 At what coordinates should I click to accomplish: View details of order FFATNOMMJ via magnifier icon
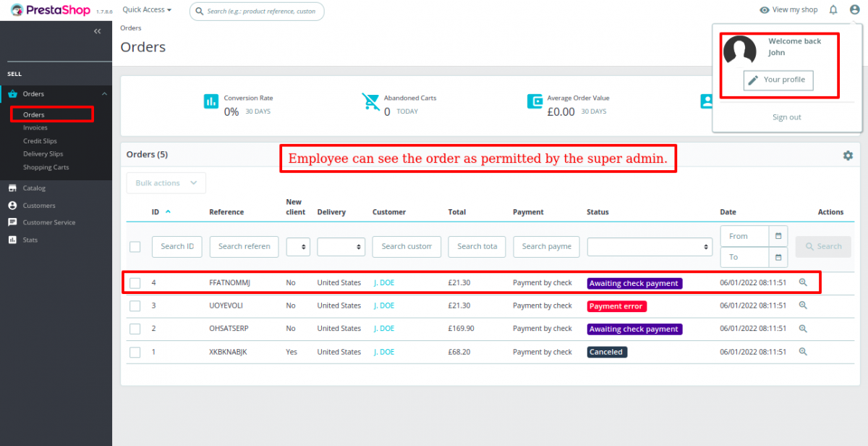803,282
